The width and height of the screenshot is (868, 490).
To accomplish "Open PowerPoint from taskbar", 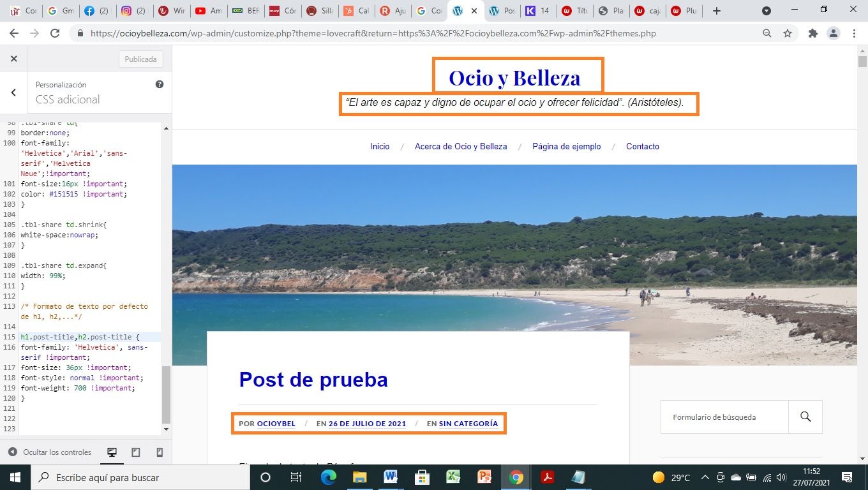I will click(x=484, y=477).
